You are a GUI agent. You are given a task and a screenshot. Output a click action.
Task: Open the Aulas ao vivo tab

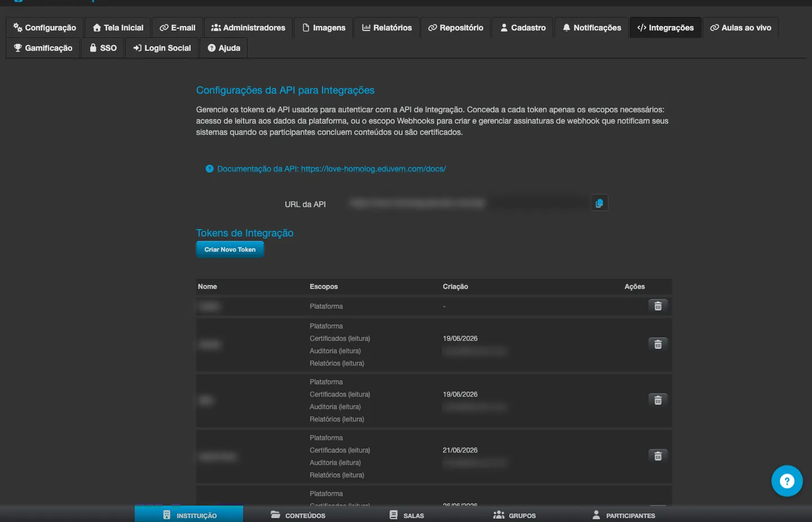[740, 28]
